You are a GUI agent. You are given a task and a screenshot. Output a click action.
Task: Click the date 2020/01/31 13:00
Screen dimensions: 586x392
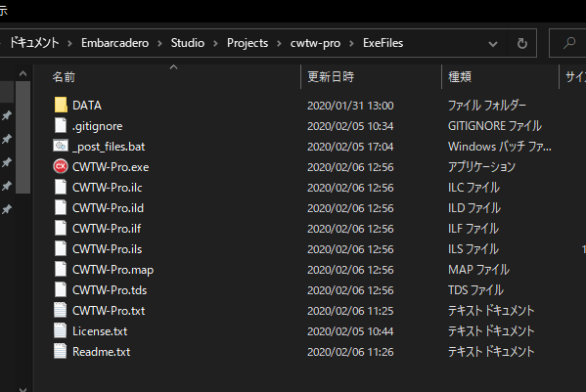pos(350,106)
